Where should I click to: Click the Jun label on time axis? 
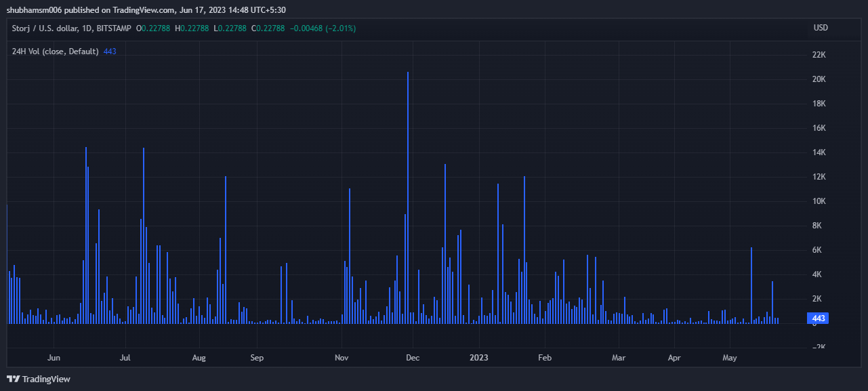54,358
